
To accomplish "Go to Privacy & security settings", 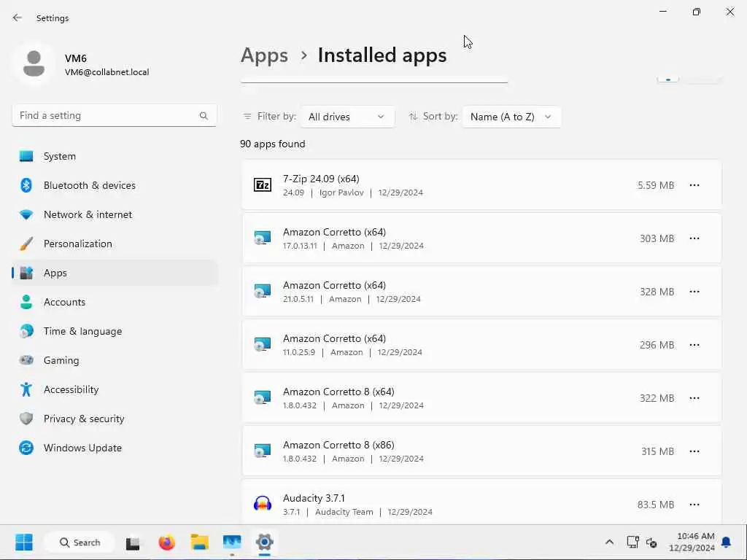I will point(84,419).
